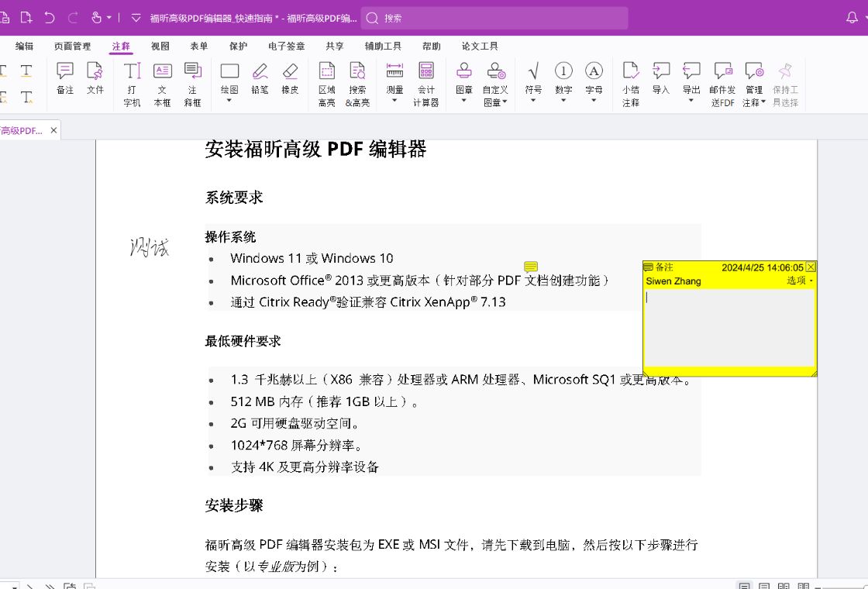The width and height of the screenshot is (868, 589).
Task: Open the quick access toolbar customize menu
Action: [136, 18]
